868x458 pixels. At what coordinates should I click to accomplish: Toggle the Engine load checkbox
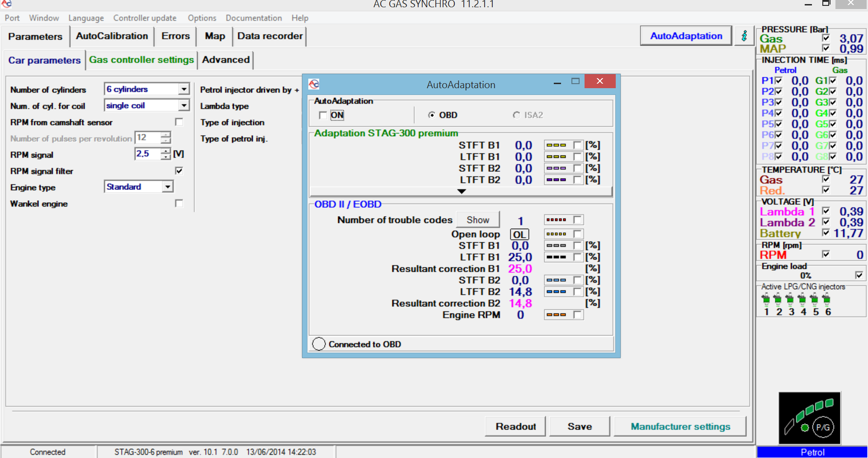859,275
